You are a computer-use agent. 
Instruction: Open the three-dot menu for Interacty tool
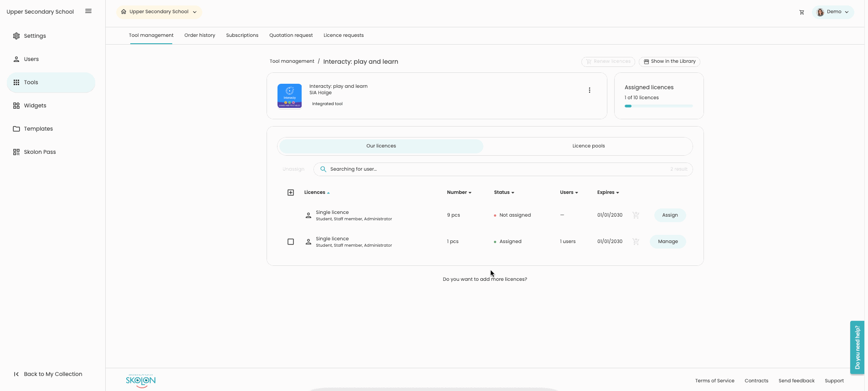point(589,90)
